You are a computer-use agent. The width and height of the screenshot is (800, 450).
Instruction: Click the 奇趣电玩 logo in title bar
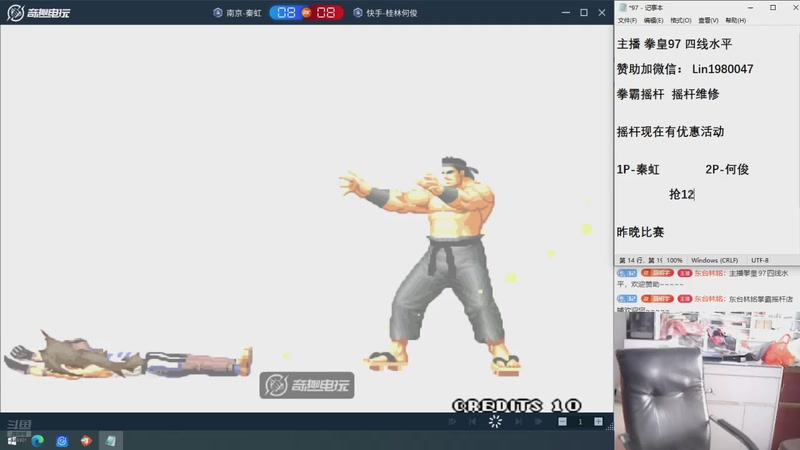point(38,12)
